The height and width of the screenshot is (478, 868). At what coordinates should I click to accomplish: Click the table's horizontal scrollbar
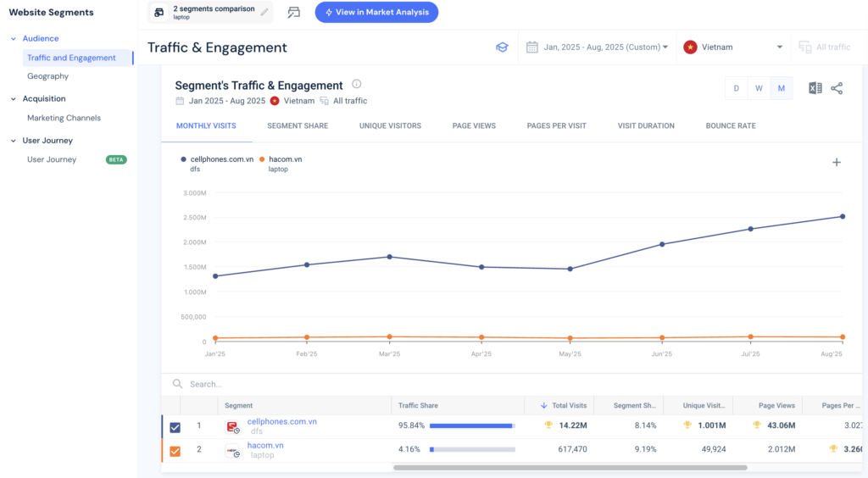pyautogui.click(x=570, y=467)
